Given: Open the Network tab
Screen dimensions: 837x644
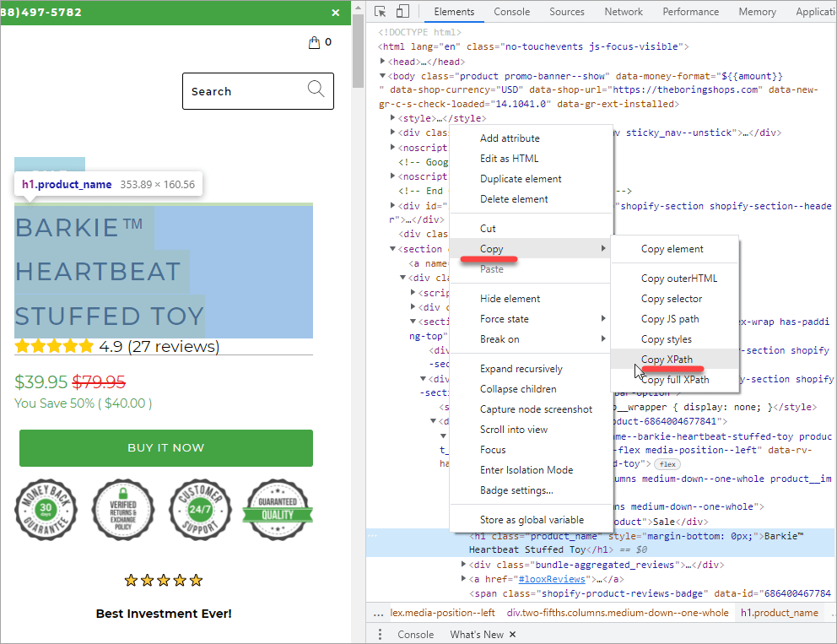Looking at the screenshot, I should pyautogui.click(x=624, y=12).
